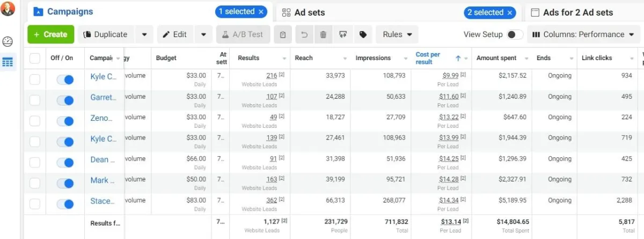The width and height of the screenshot is (644, 239).
Task: Open the table view icon in left sidebar
Action: pyautogui.click(x=8, y=63)
